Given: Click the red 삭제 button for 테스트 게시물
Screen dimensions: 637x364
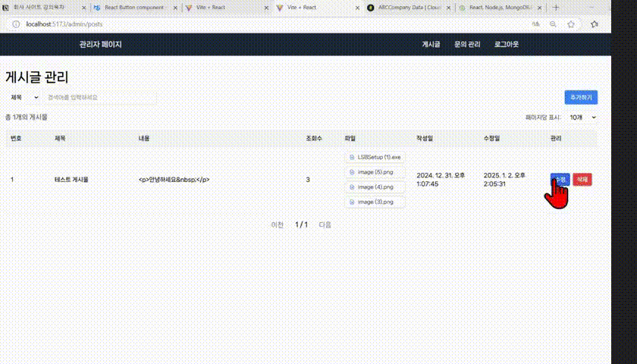Looking at the screenshot, I should pos(582,180).
